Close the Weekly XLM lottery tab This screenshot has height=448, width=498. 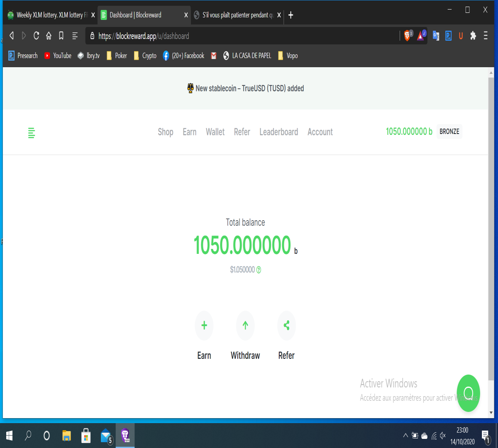[x=93, y=15]
